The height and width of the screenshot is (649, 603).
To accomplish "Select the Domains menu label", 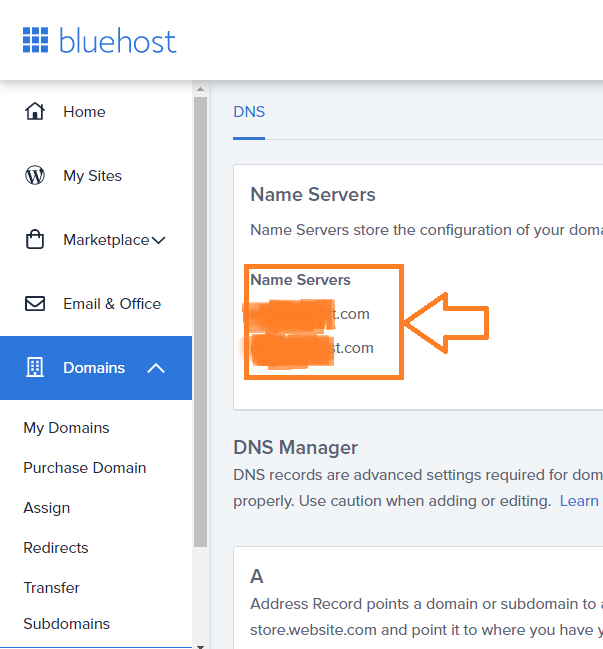I will pyautogui.click(x=94, y=368).
